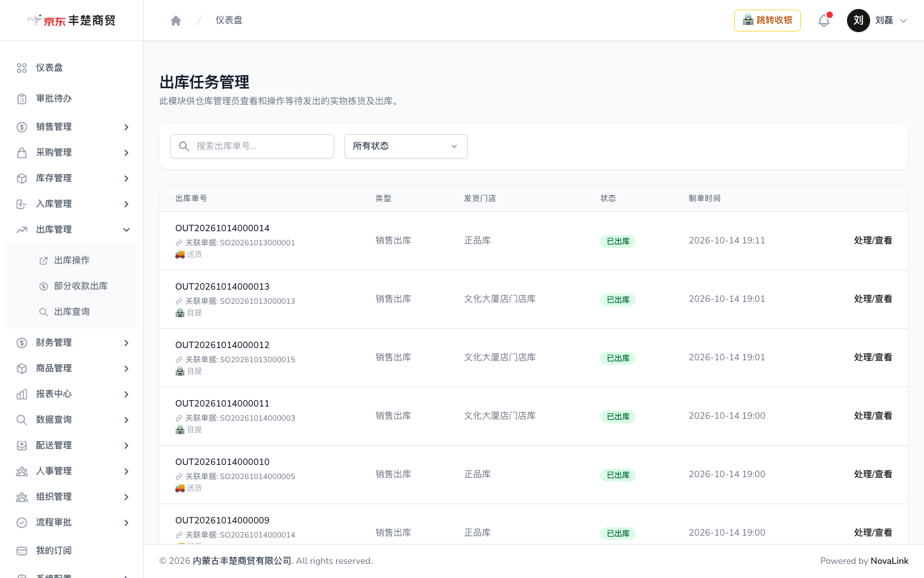Viewport: 924px width, 578px height.
Task: Expand the 财务管理 menu chevron
Action: tap(126, 343)
